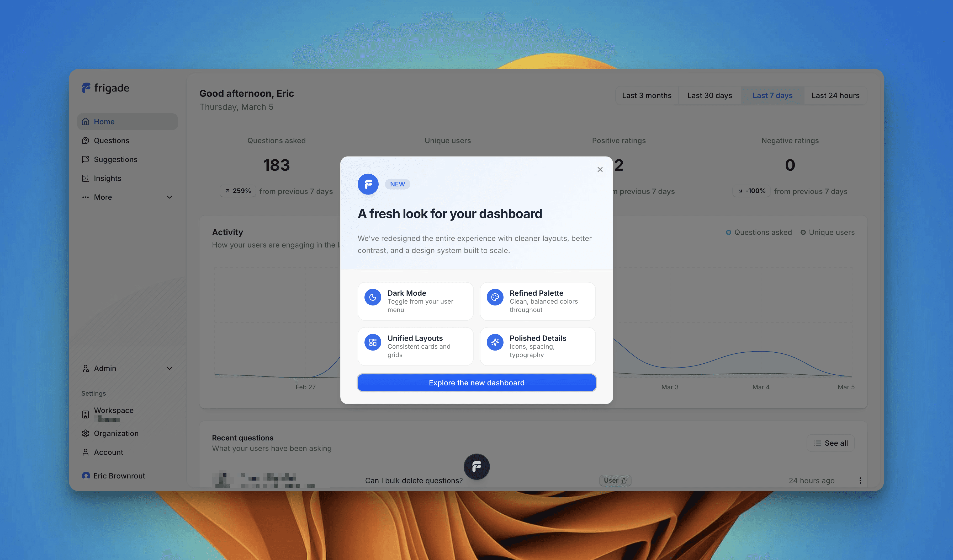This screenshot has width=953, height=560.
Task: Open Eric Brownrout user menu
Action: click(113, 476)
